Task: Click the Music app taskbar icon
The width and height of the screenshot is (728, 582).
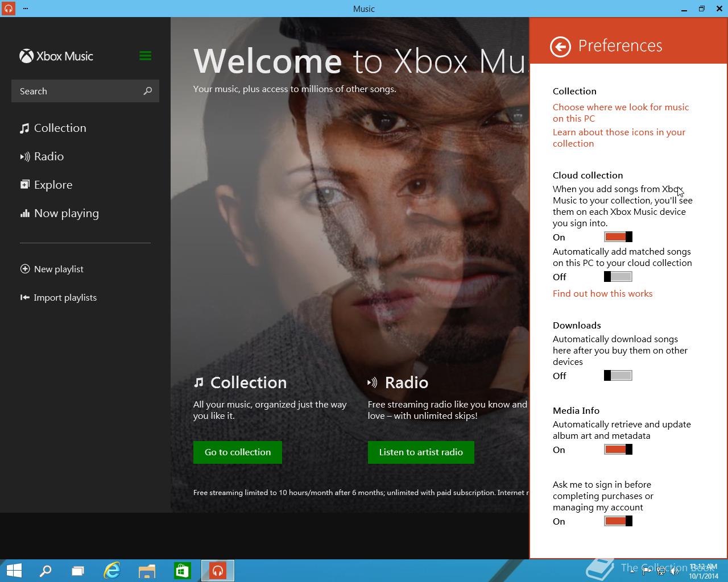Action: (x=217, y=571)
